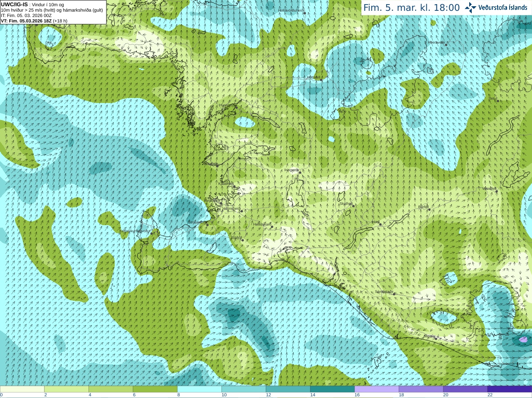Select the 8–10 m/s pale cyan legend swatch

[x=199, y=389]
